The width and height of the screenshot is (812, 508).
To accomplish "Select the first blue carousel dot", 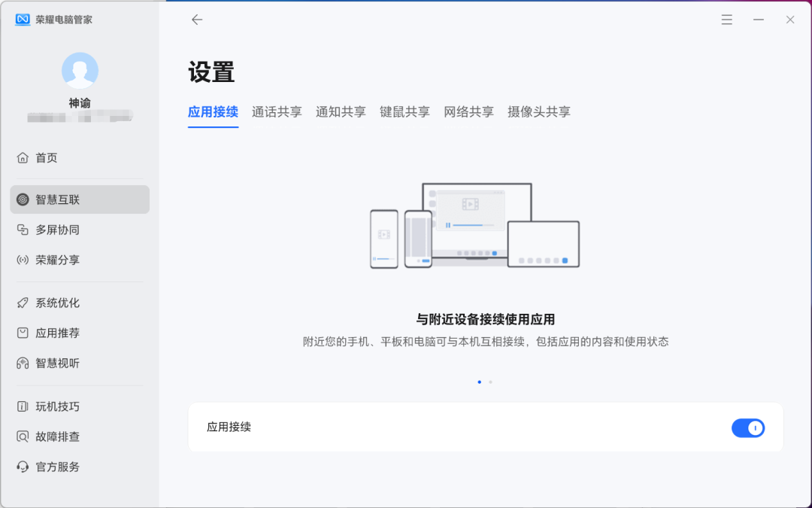I will point(480,382).
